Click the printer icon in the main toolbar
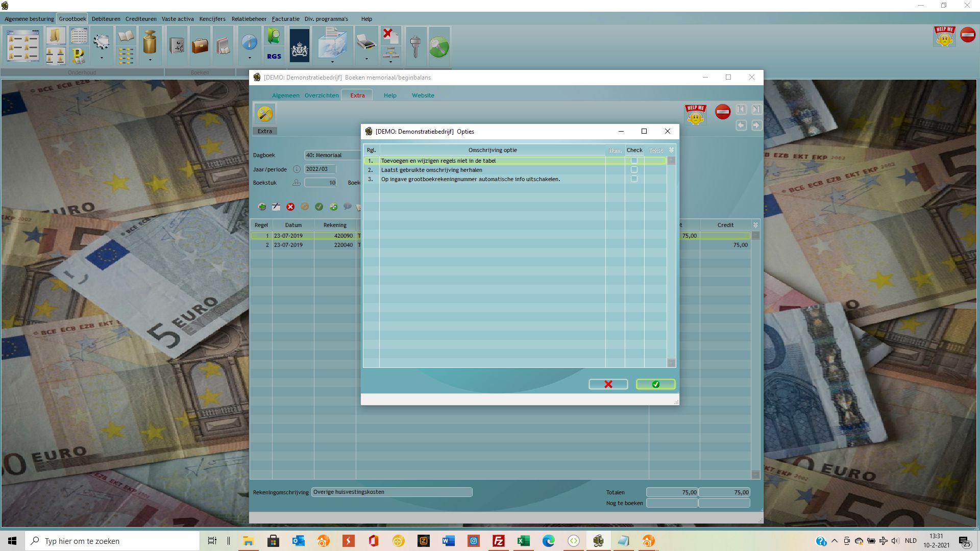Screen dimensions: 980x551 click(x=366, y=42)
